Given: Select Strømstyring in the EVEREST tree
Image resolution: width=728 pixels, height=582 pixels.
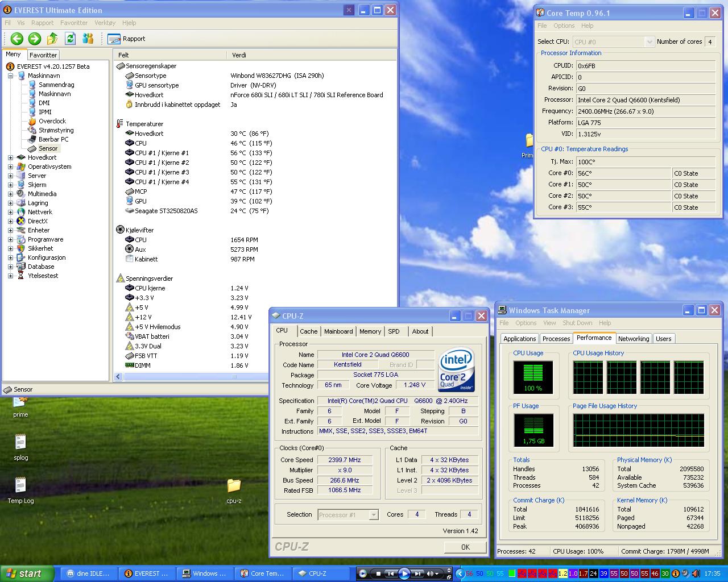Looking at the screenshot, I should click(x=56, y=130).
